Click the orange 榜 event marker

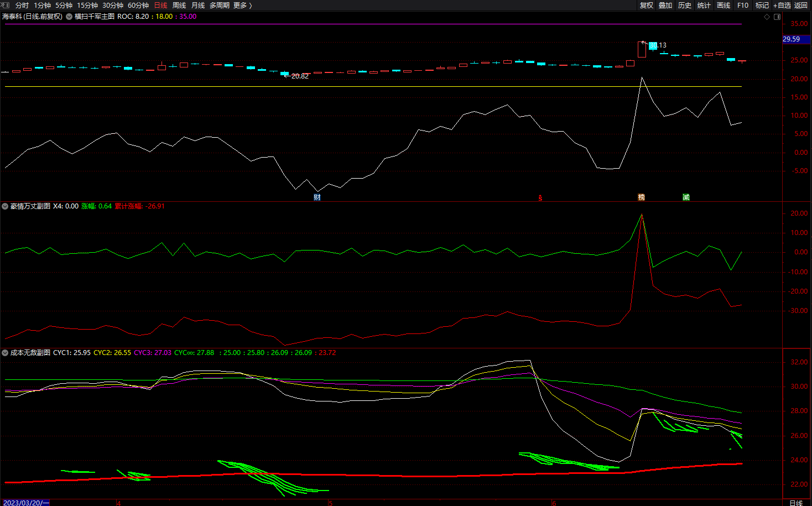tap(641, 197)
